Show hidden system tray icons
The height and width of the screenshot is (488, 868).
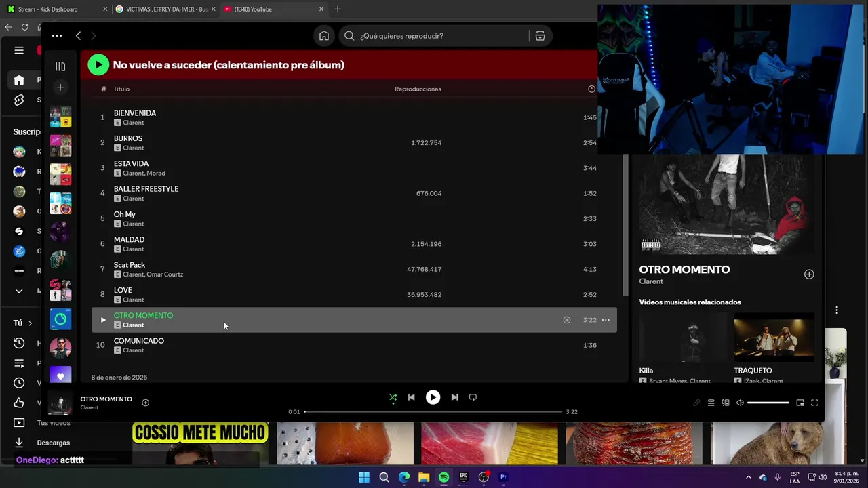tap(749, 477)
